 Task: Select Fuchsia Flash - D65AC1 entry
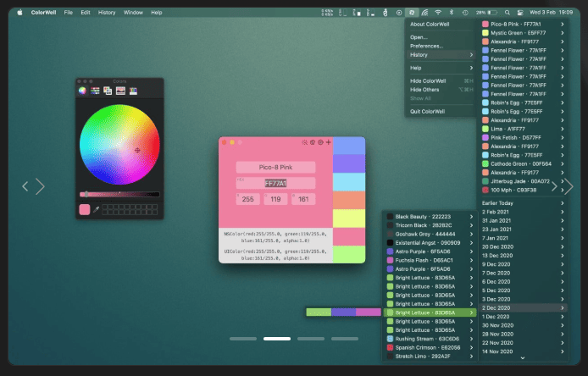pyautogui.click(x=430, y=260)
